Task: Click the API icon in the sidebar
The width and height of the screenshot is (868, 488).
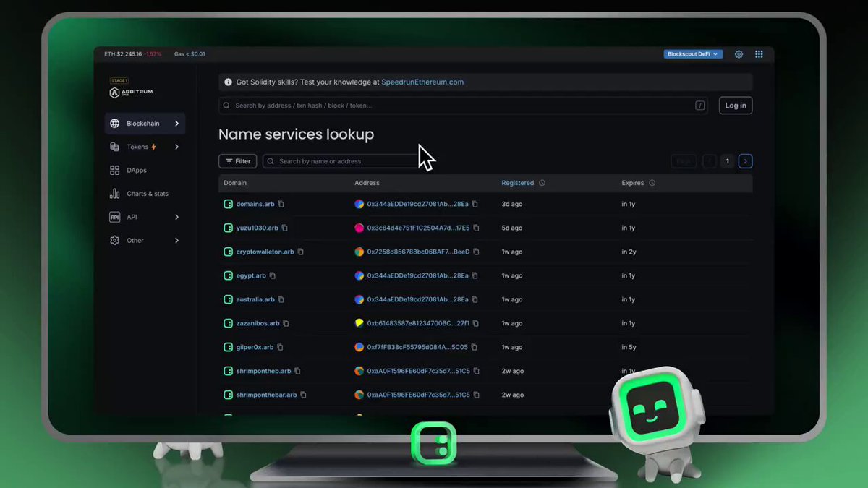Action: coord(114,217)
